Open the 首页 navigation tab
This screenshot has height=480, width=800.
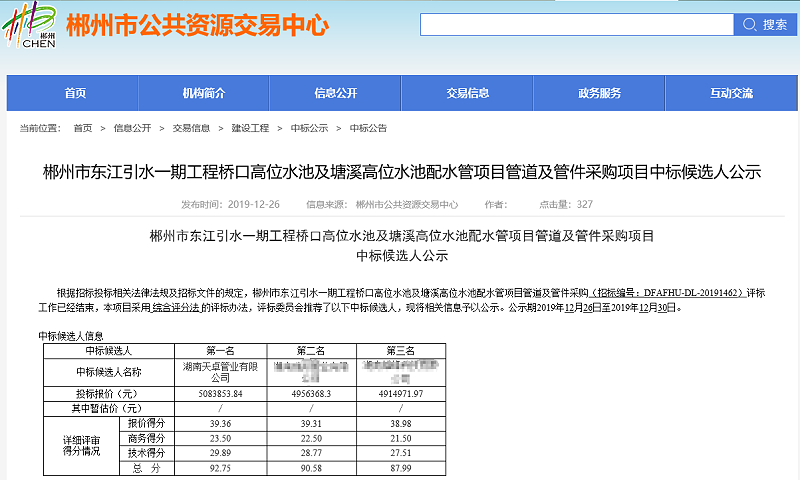pos(75,93)
